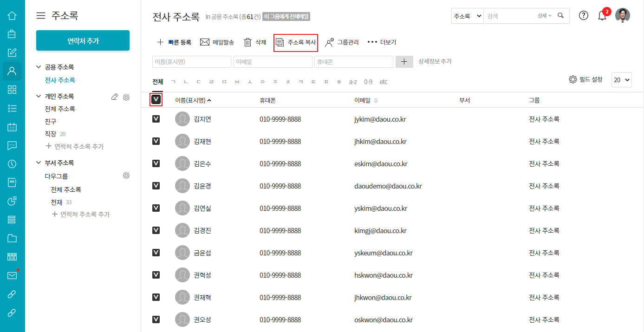The image size is (644, 332).
Task: Open the home icon in left sidebar
Action: click(x=12, y=15)
